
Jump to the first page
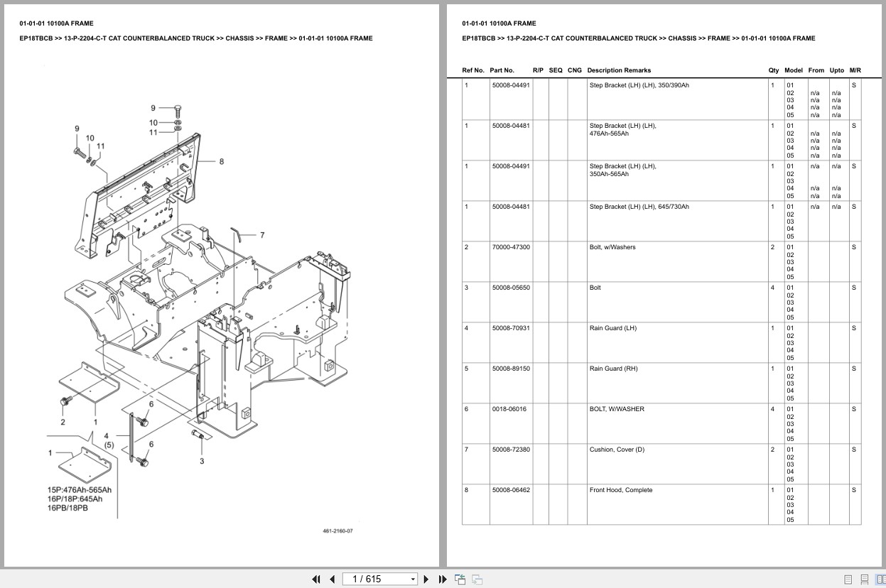point(316,579)
